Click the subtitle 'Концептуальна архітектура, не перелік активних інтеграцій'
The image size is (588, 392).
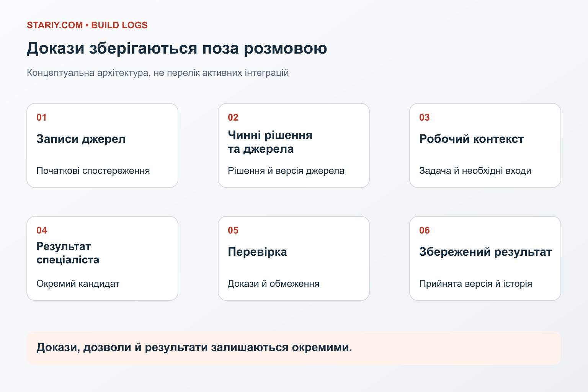click(158, 73)
